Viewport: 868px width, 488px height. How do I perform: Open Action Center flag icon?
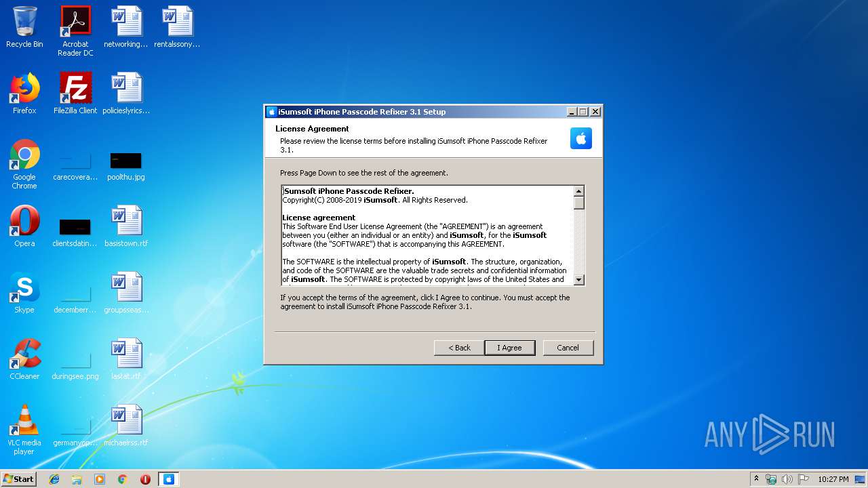pos(804,479)
